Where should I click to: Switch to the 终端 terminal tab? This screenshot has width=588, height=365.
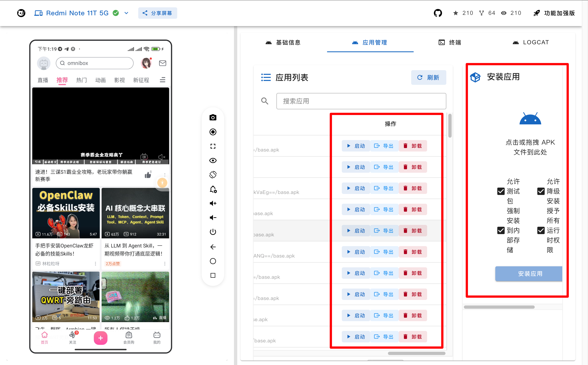[x=450, y=42]
